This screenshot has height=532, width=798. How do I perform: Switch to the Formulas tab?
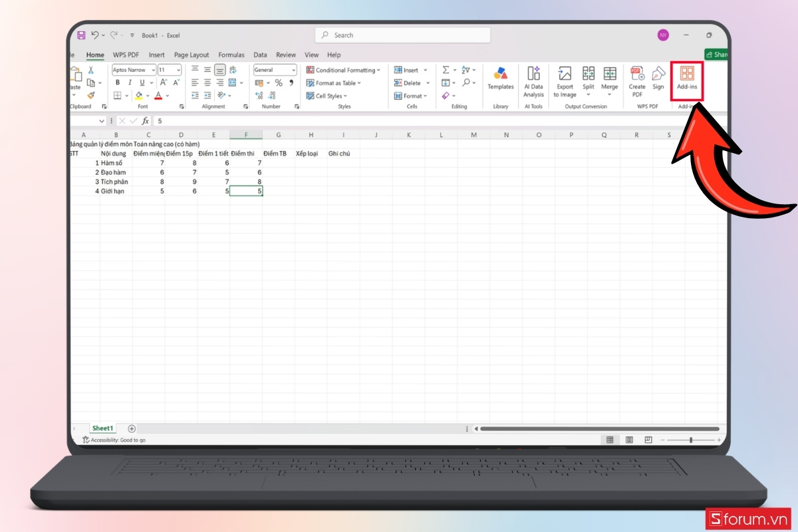click(x=231, y=55)
